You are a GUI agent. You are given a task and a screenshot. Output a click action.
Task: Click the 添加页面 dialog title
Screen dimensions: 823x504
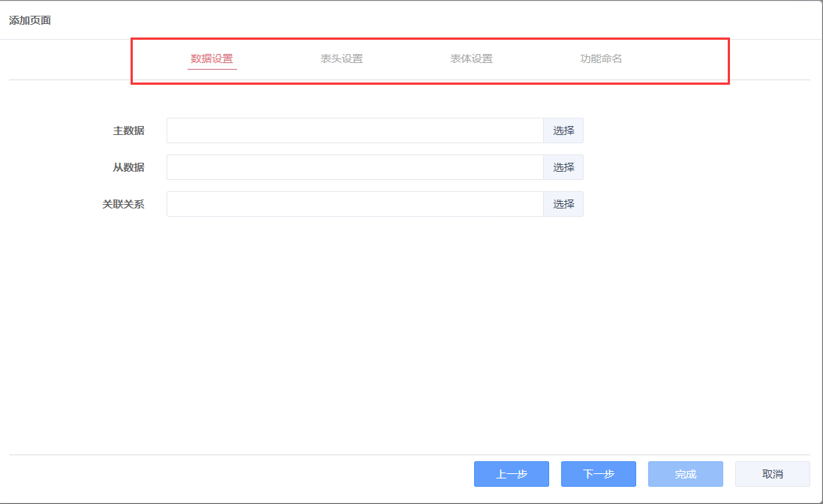[x=30, y=20]
